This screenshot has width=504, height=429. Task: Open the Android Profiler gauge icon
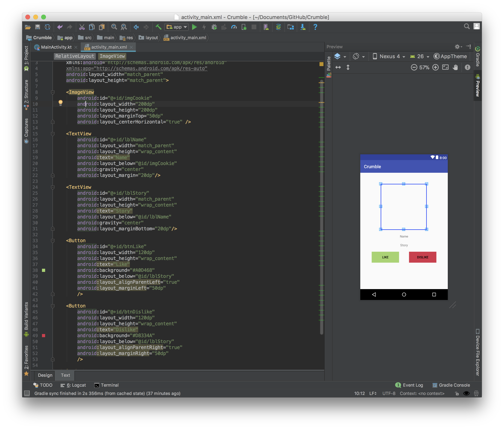[234, 27]
